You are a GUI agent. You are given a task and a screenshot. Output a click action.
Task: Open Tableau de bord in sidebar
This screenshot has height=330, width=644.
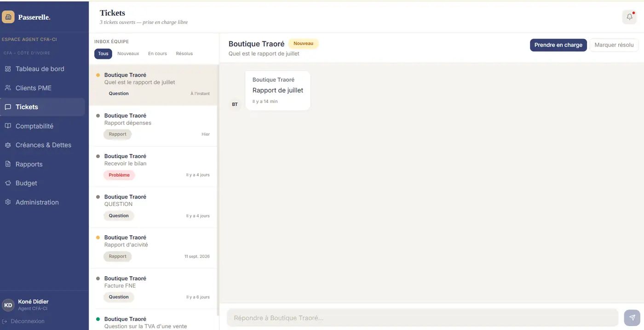(42, 69)
